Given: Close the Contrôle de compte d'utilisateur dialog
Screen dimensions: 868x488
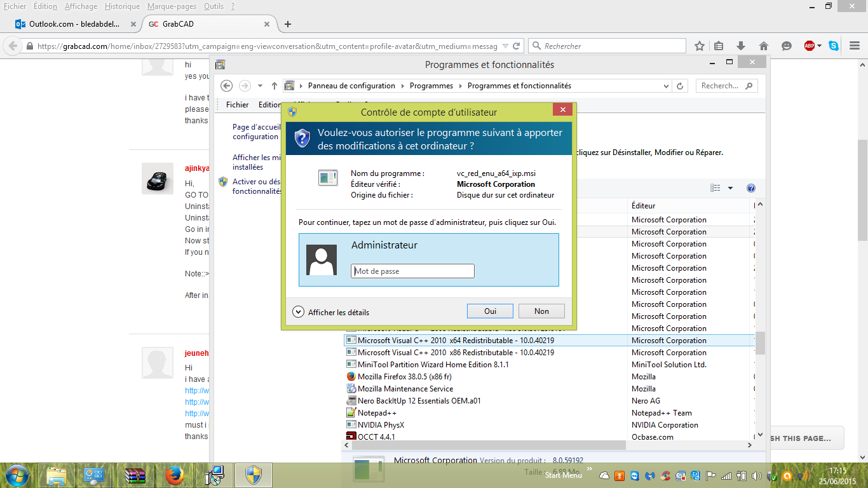Looking at the screenshot, I should 562,110.
